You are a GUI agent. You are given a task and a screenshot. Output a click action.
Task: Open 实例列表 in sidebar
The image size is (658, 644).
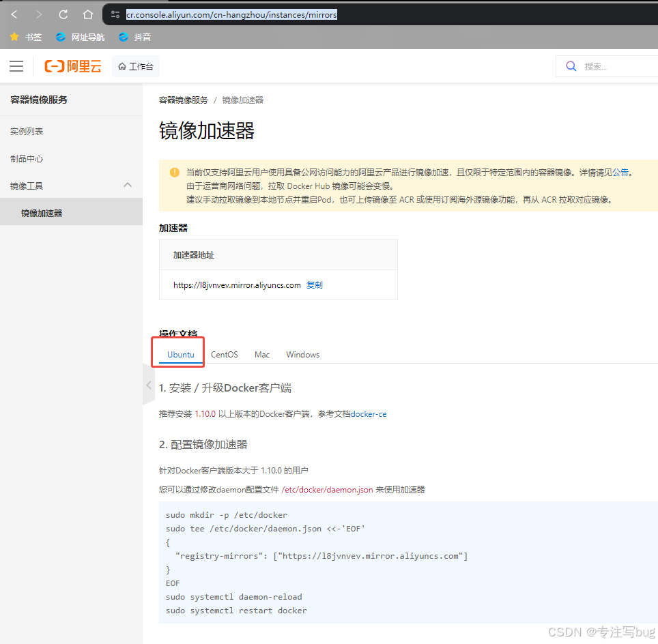coord(27,131)
